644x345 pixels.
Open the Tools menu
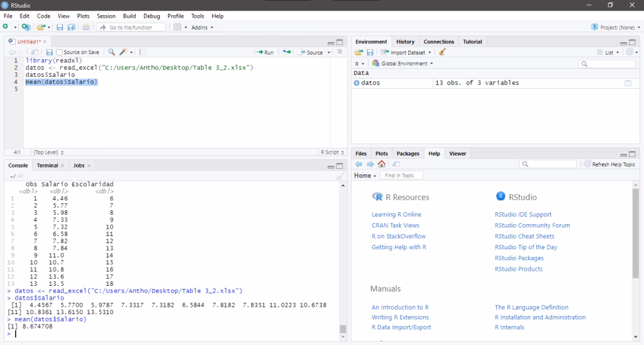(x=197, y=16)
